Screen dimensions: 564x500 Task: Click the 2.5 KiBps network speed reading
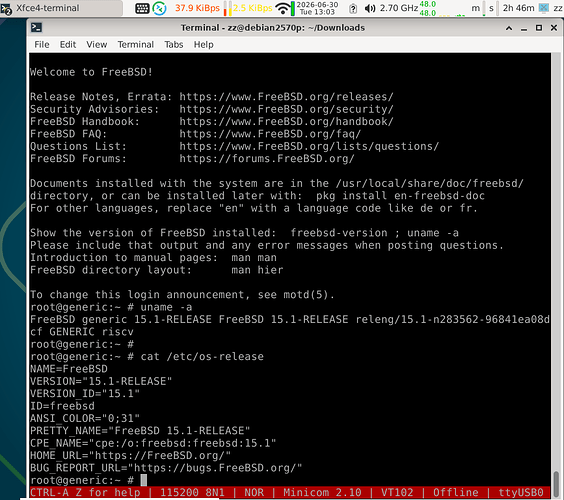(x=253, y=8)
